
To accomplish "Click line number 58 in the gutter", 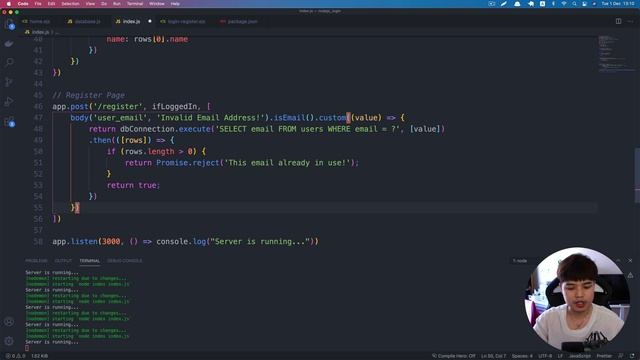I will 38,242.
